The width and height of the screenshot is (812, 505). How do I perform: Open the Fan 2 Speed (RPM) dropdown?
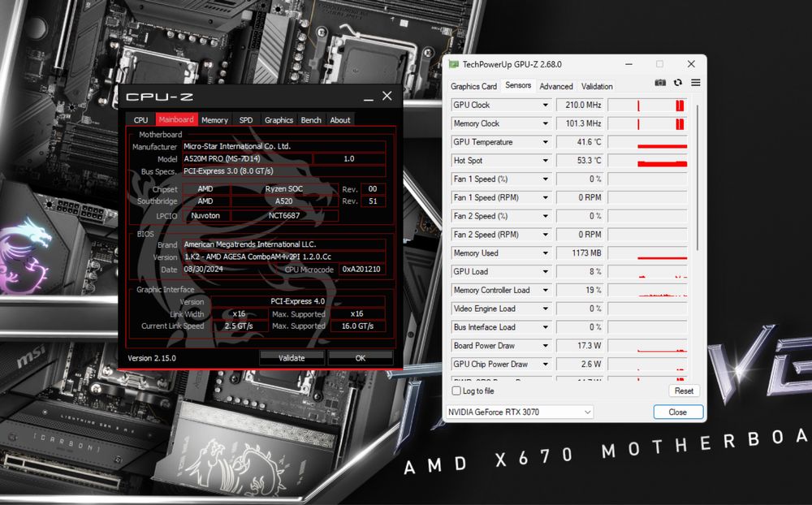(546, 235)
